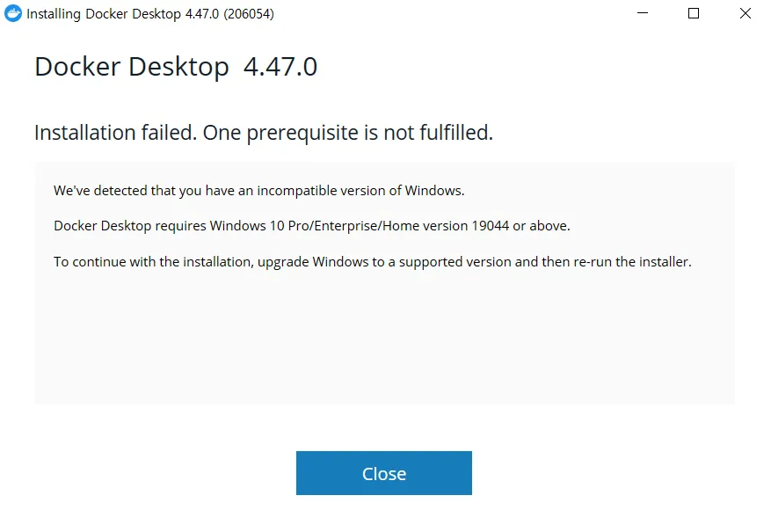The width and height of the screenshot is (771, 532).
Task: Click "One prerequisite is not fulfilled" text
Action: (x=348, y=133)
